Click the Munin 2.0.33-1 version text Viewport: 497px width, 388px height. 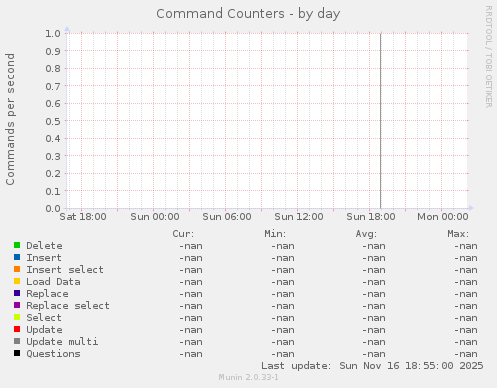(x=248, y=377)
